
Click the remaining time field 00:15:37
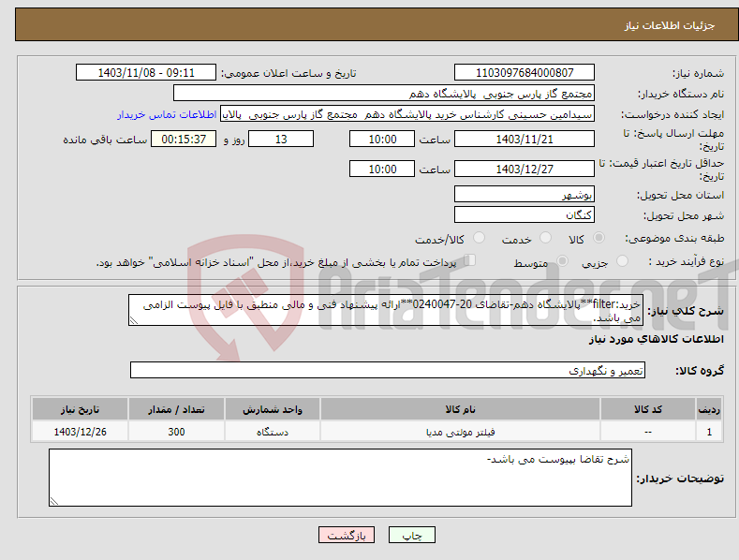[184, 139]
